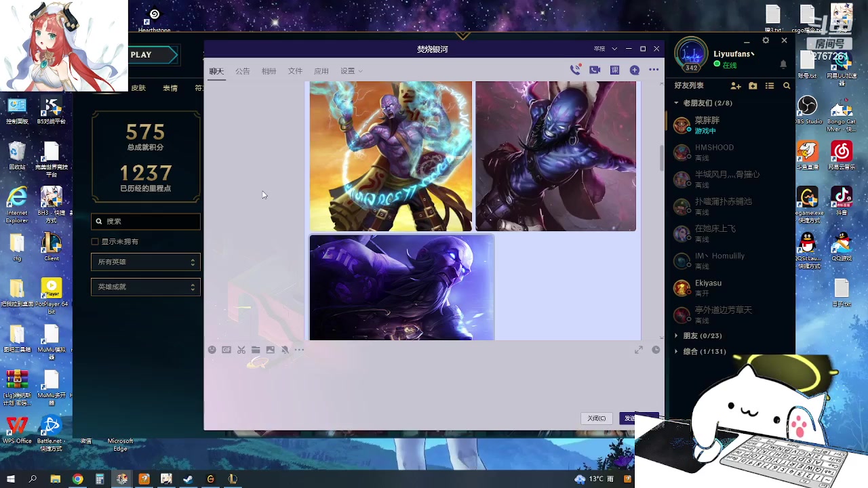This screenshot has width=868, height=488.
Task: Click the chat message scrollbar thumb
Action: (662, 158)
